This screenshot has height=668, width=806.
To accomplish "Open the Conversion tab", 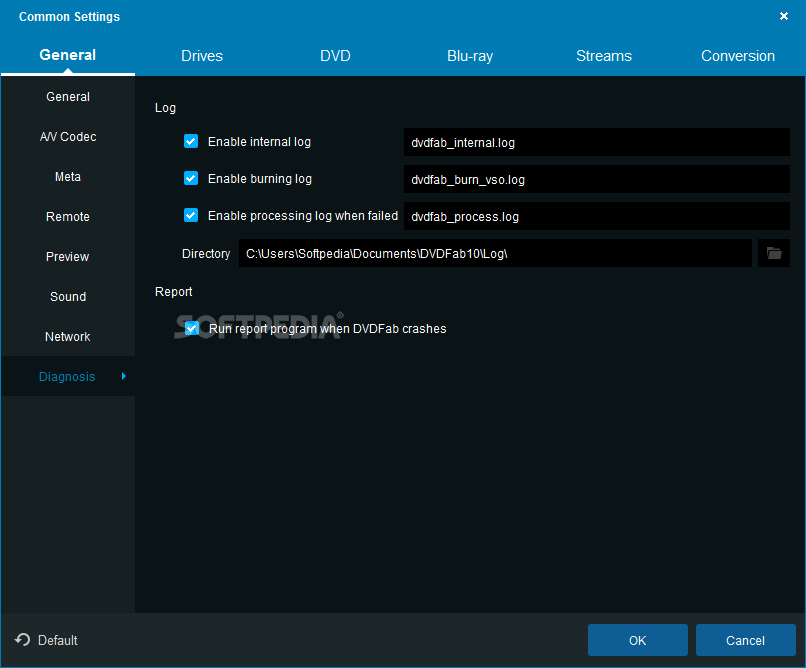I will (x=738, y=55).
